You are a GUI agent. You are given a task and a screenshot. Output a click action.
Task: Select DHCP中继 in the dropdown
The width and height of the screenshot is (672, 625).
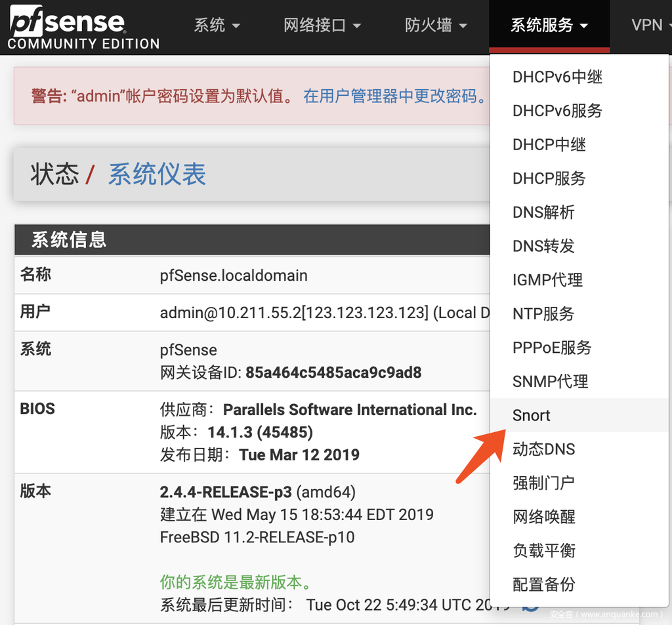pos(549,144)
